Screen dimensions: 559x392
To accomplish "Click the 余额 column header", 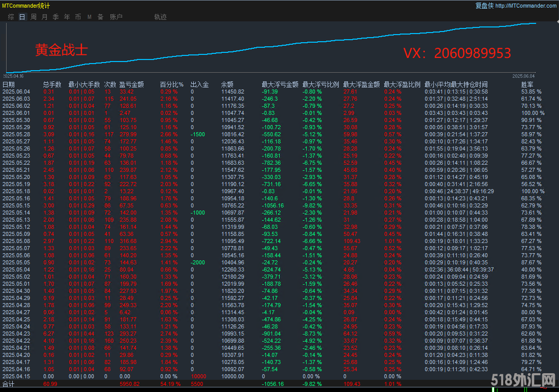I will tap(227, 84).
